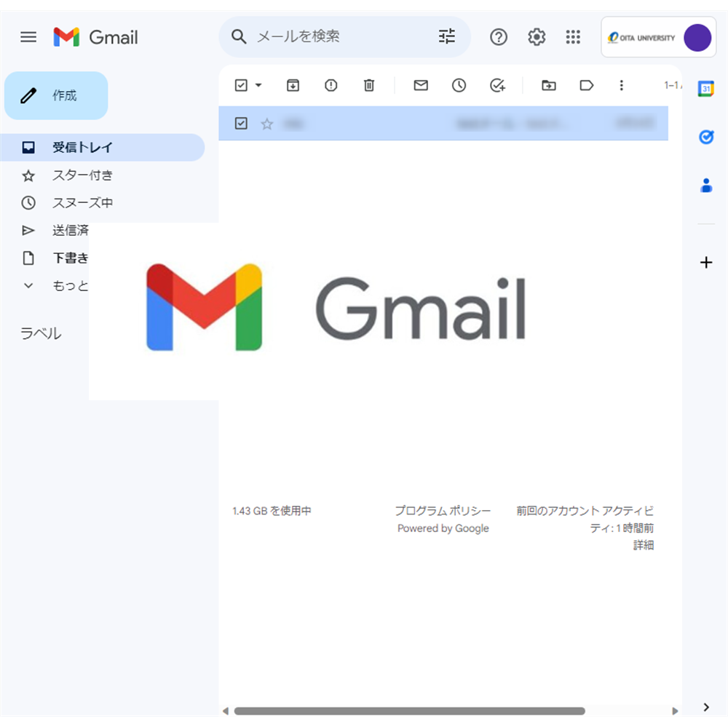Archive the selected email

(293, 85)
